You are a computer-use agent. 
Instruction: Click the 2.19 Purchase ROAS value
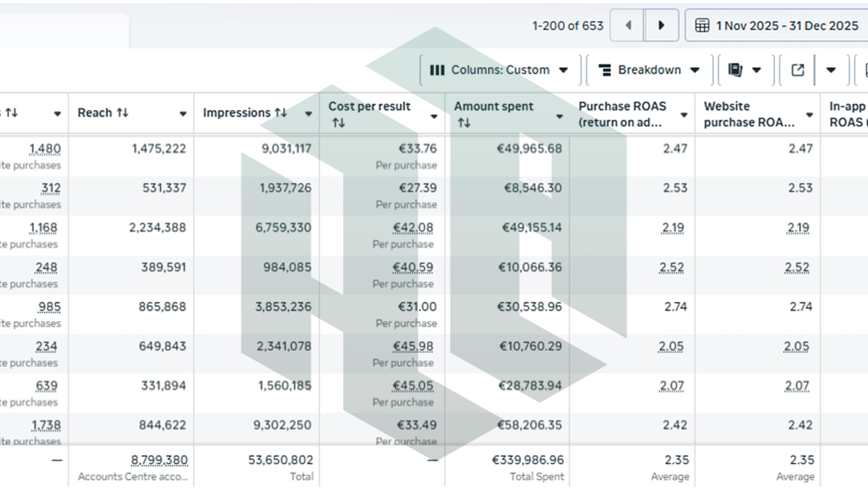[673, 228]
